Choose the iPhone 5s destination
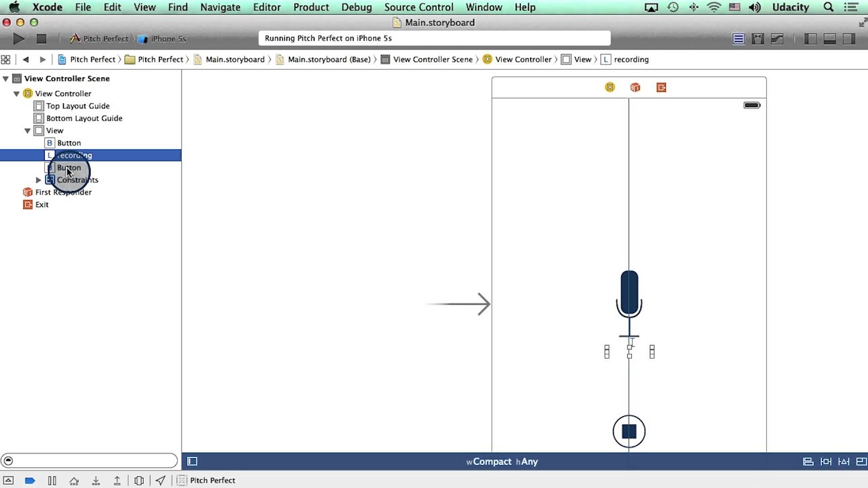The image size is (868, 488). click(162, 39)
